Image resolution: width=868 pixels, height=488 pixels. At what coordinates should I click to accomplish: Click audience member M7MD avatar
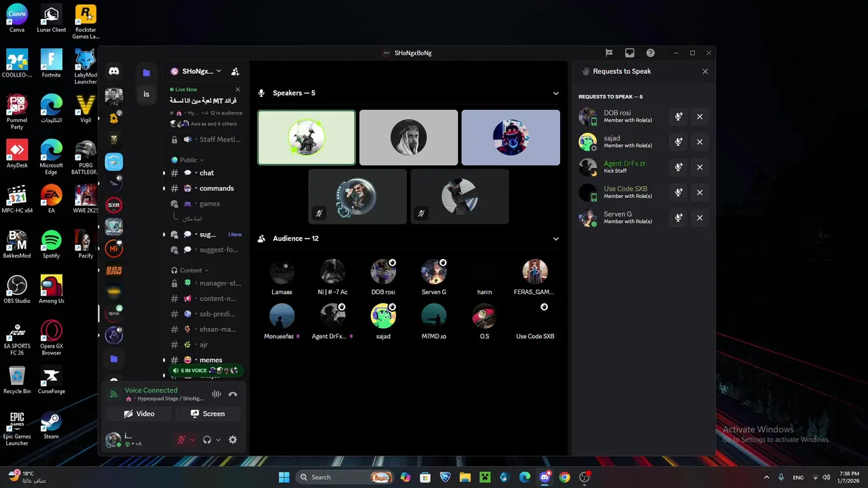click(434, 316)
